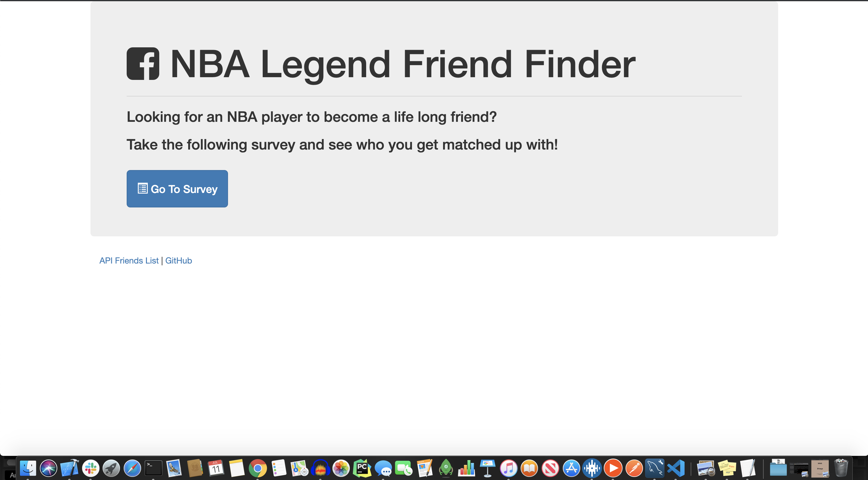Launch Keynote from the Dock

click(487, 468)
